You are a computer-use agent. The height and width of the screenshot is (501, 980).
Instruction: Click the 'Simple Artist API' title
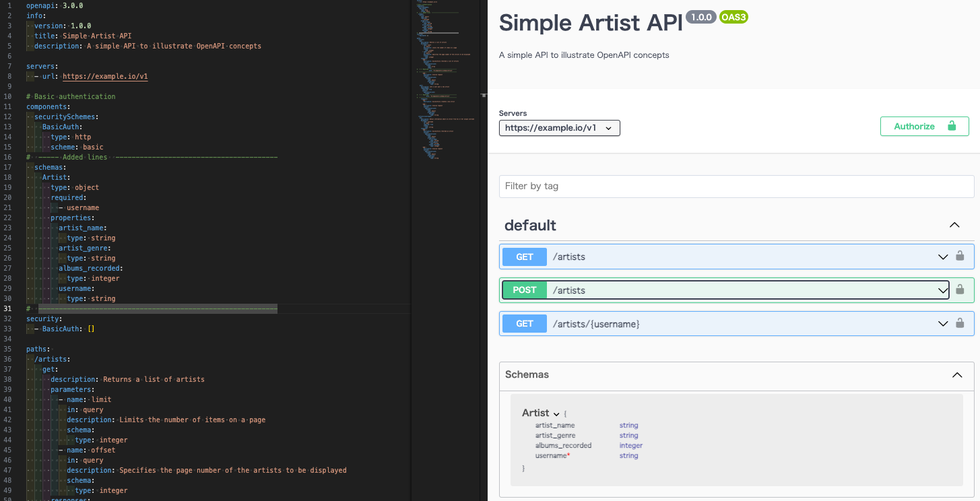(x=590, y=23)
